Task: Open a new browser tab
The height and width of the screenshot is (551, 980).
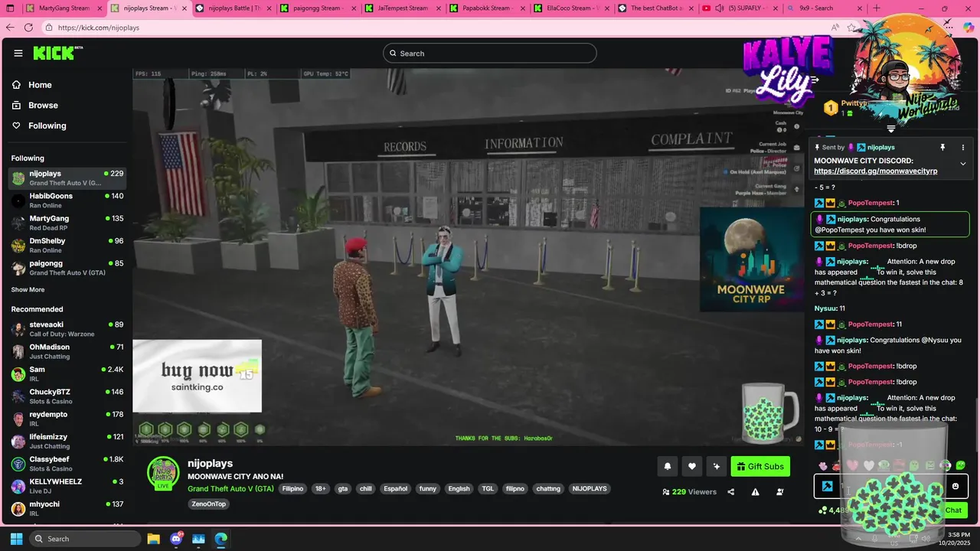Action: pos(876,8)
